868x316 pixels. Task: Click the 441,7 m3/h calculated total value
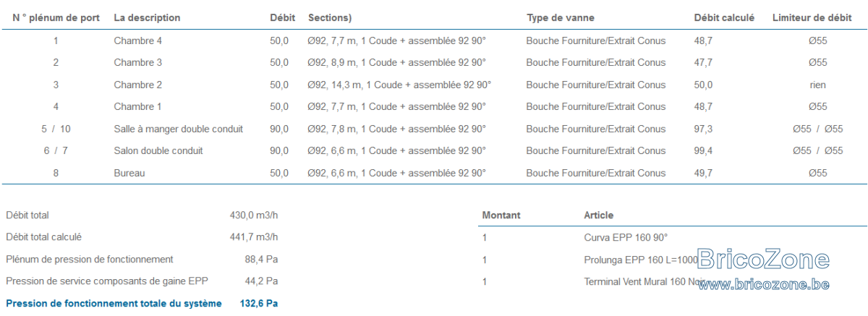point(254,237)
